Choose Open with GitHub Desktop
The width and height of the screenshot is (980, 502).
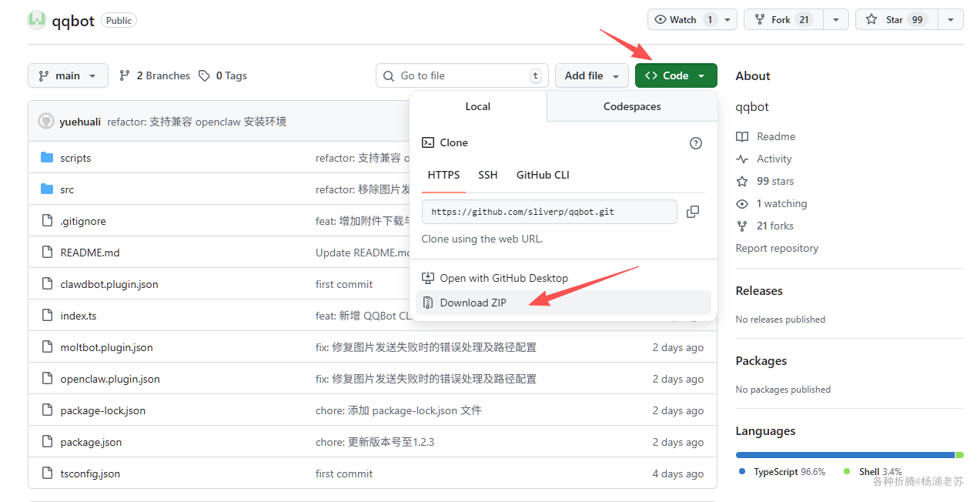point(564,278)
